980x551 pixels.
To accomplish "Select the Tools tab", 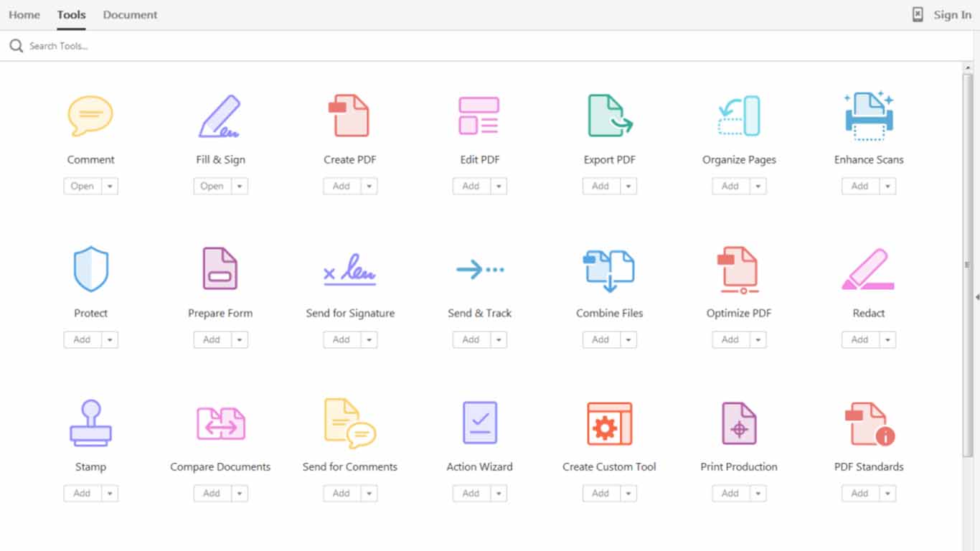I will tap(72, 14).
